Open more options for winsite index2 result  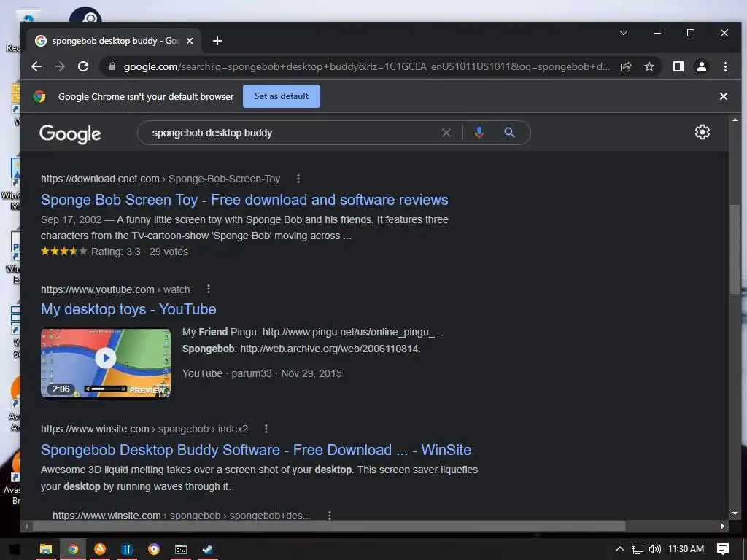click(x=266, y=429)
